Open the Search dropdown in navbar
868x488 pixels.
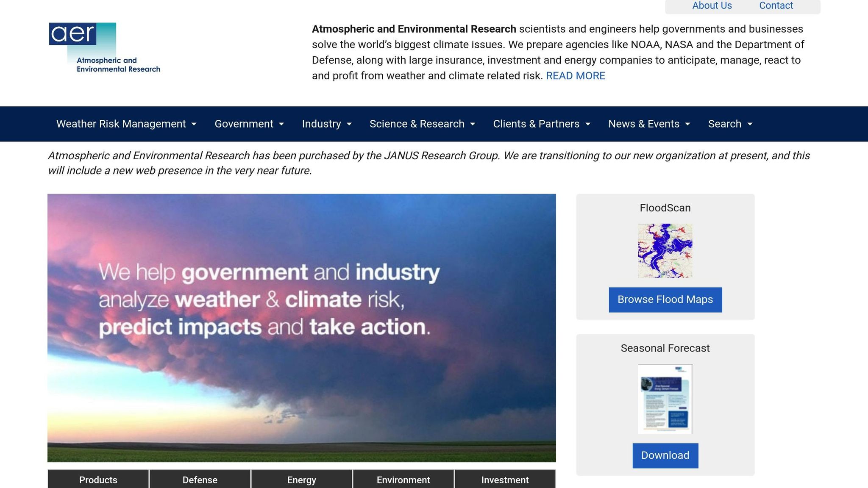point(730,124)
